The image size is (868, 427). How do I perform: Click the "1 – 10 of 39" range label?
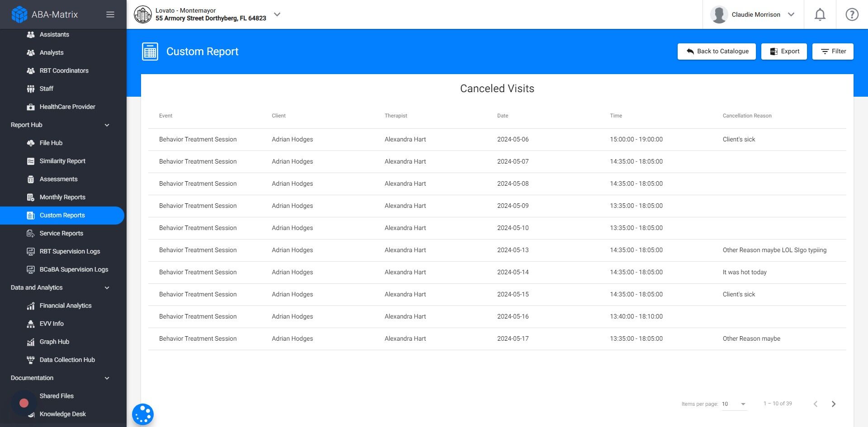coord(778,404)
